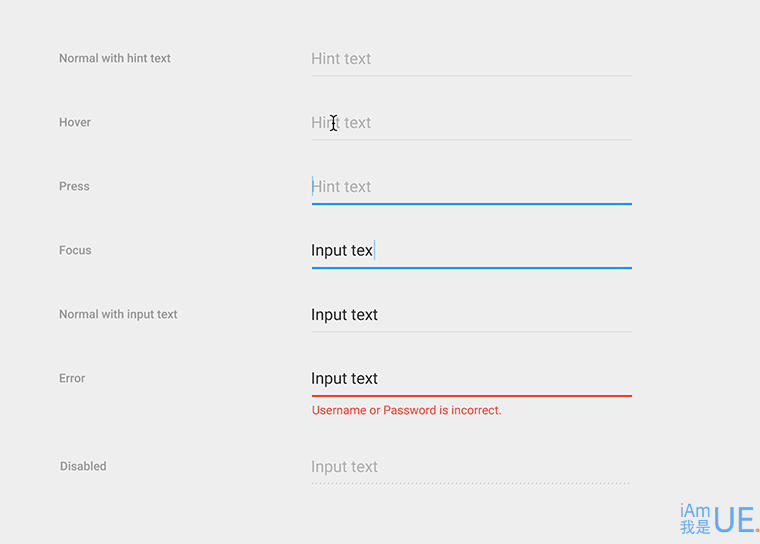Click the blue underline of Press field

tap(472, 204)
